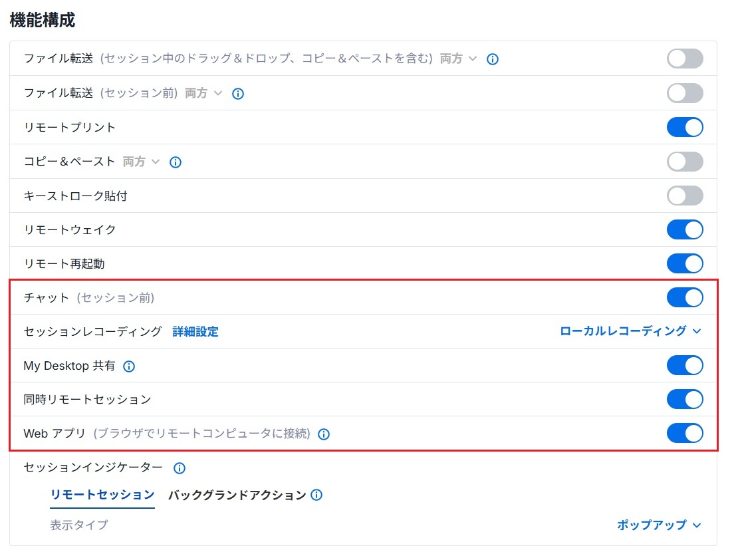
Task: Enable コピー&ペースト toggle switch
Action: point(685,162)
